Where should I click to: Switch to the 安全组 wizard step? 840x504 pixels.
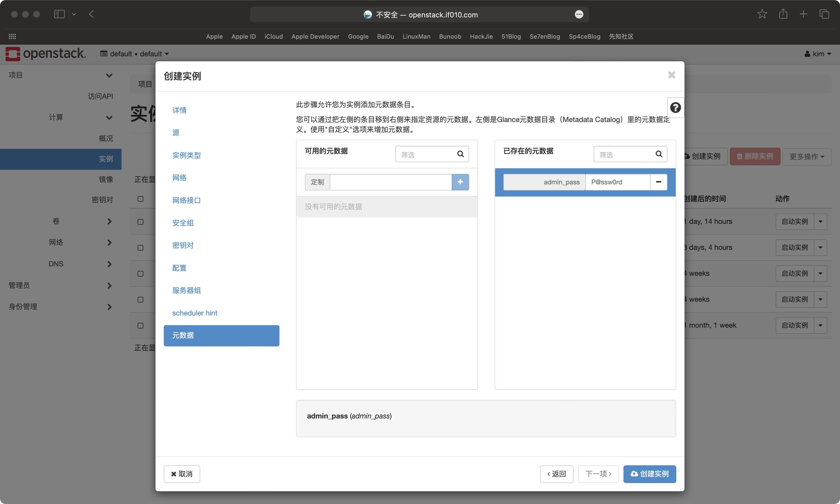tap(183, 223)
